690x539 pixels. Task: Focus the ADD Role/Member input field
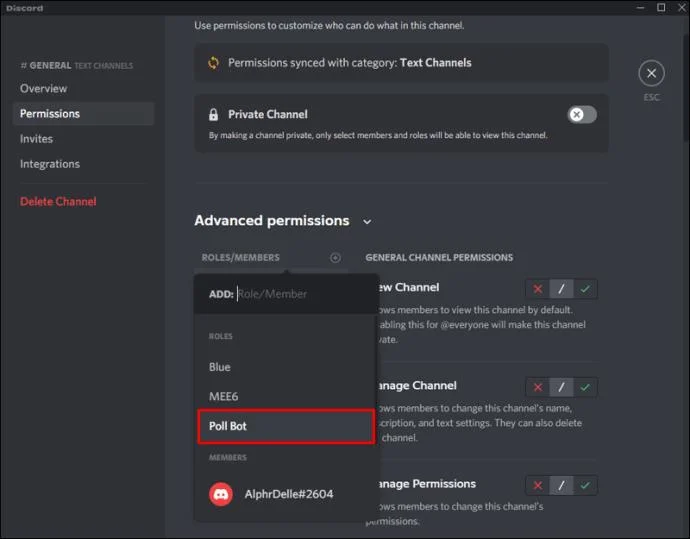pos(286,294)
